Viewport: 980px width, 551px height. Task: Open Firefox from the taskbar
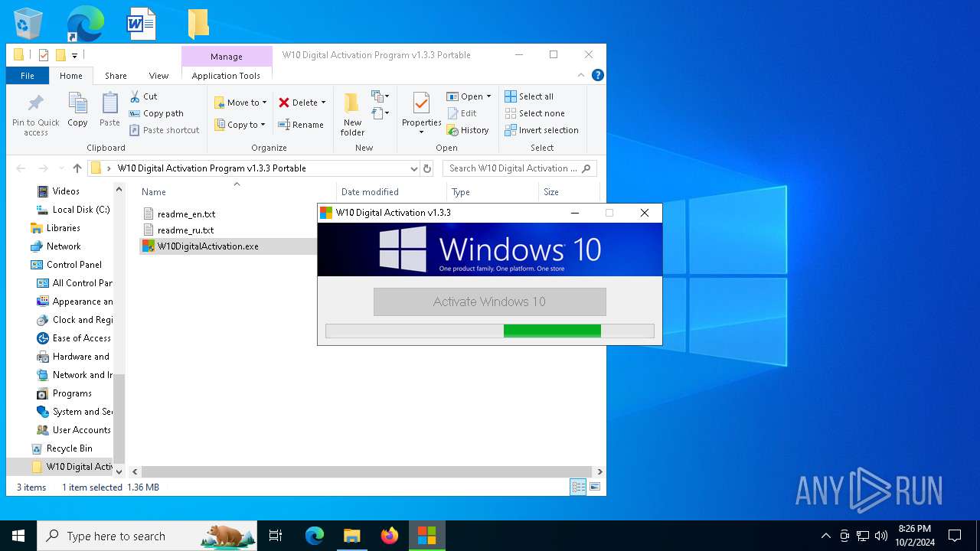click(x=390, y=536)
